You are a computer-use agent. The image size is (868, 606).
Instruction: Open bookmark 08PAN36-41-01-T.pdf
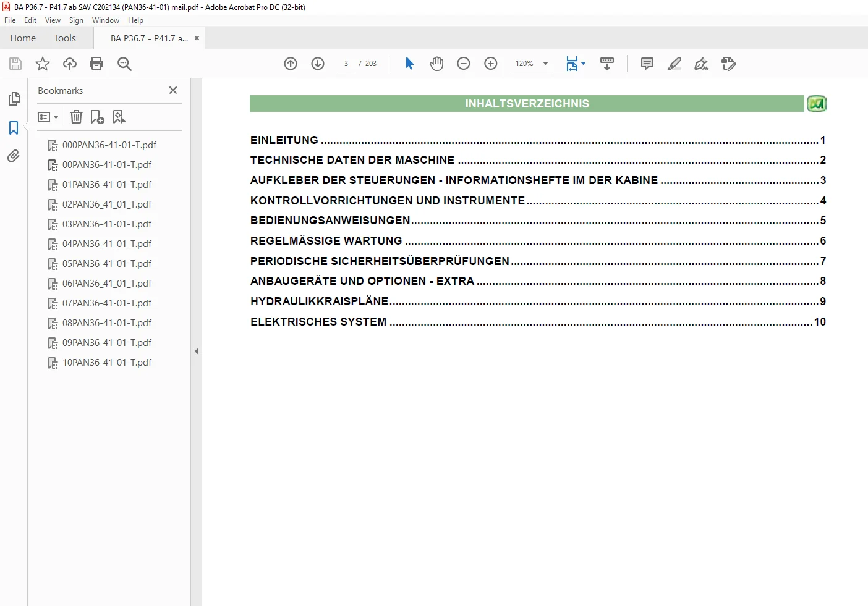107,323
